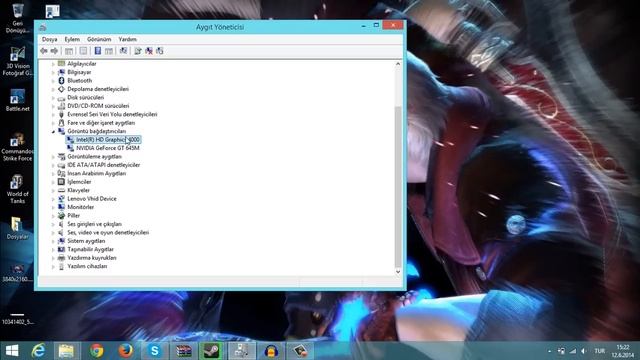
Task: Select Taşınabilir Aygıtlar category
Action: coord(91,249)
